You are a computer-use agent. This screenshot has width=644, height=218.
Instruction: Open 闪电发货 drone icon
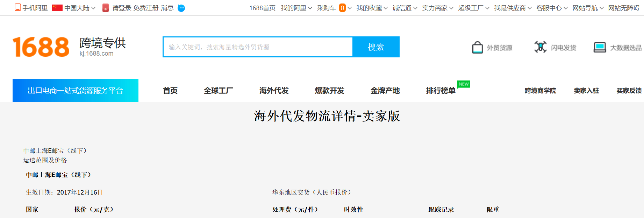pyautogui.click(x=540, y=47)
